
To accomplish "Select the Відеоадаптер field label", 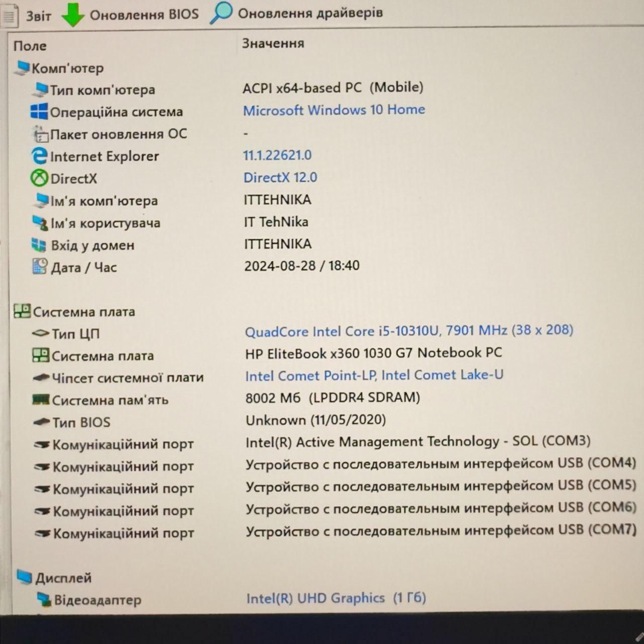I will [x=98, y=600].
